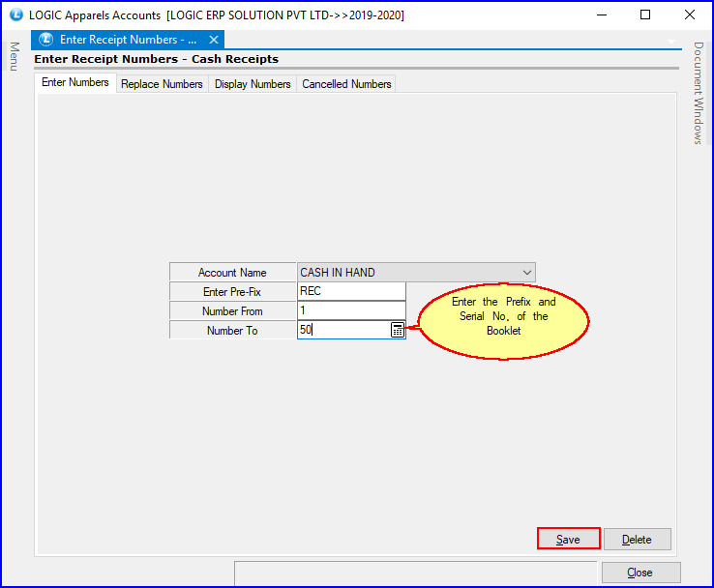Image resolution: width=714 pixels, height=588 pixels.
Task: Open the Display Numbers tab
Action: 253,84
